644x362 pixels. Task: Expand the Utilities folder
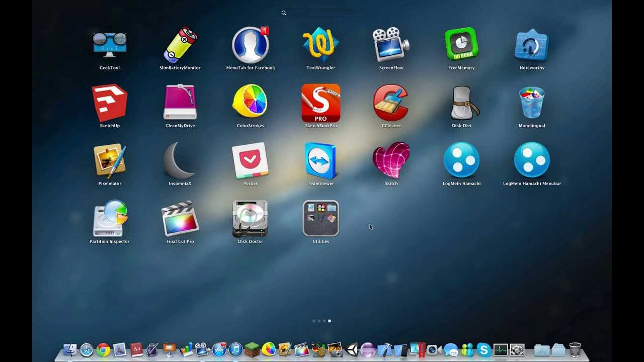(x=321, y=219)
